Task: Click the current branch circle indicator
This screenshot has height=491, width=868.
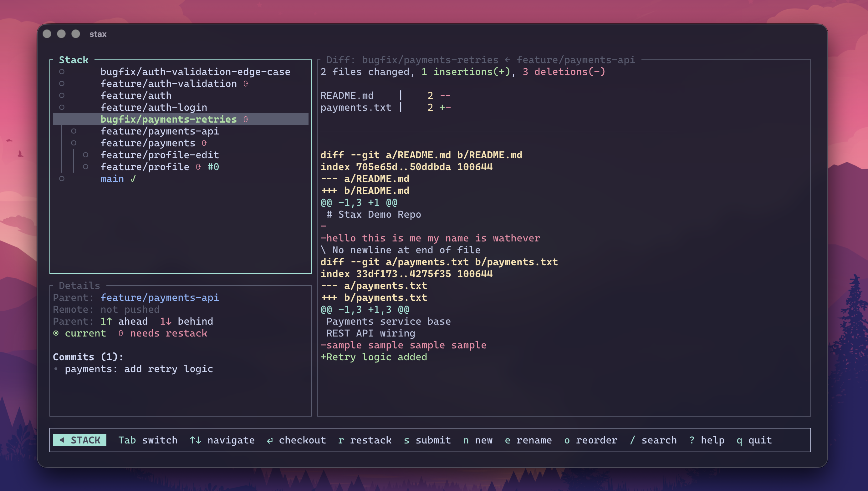Action: 56,333
